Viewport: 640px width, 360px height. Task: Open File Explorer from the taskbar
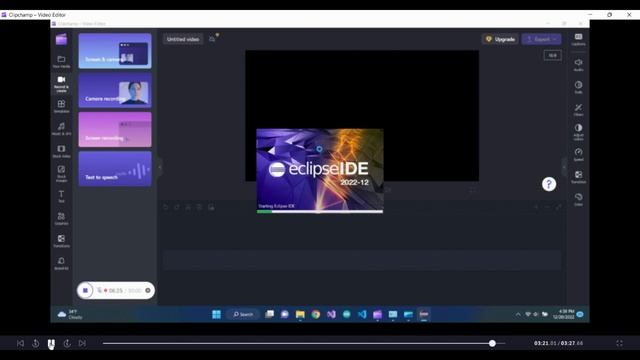(x=300, y=314)
